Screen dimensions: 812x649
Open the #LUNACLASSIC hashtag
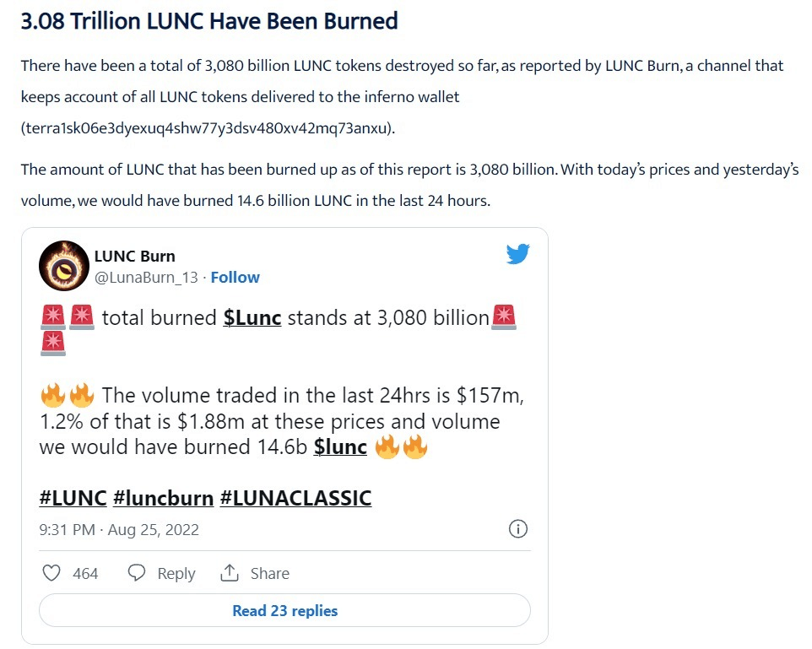click(x=295, y=498)
